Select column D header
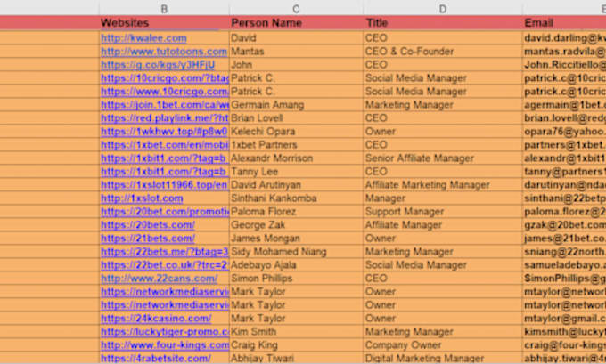The width and height of the screenshot is (606, 364). point(443,8)
